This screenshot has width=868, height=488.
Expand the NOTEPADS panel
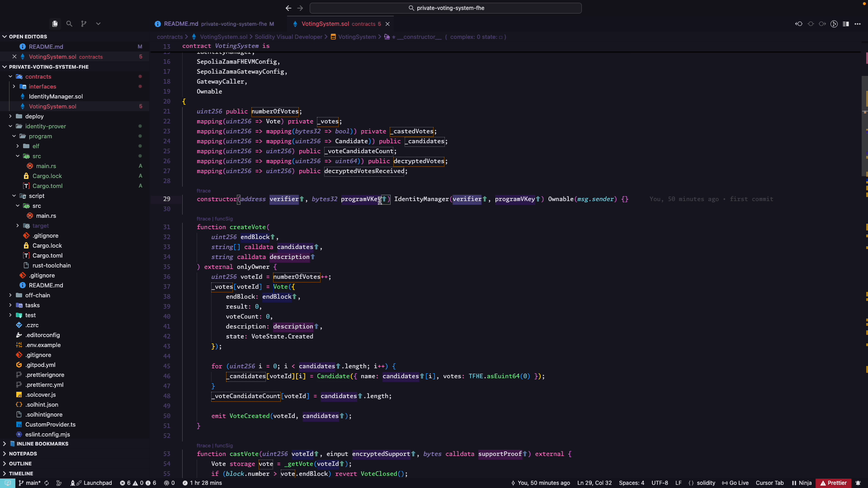(75, 454)
